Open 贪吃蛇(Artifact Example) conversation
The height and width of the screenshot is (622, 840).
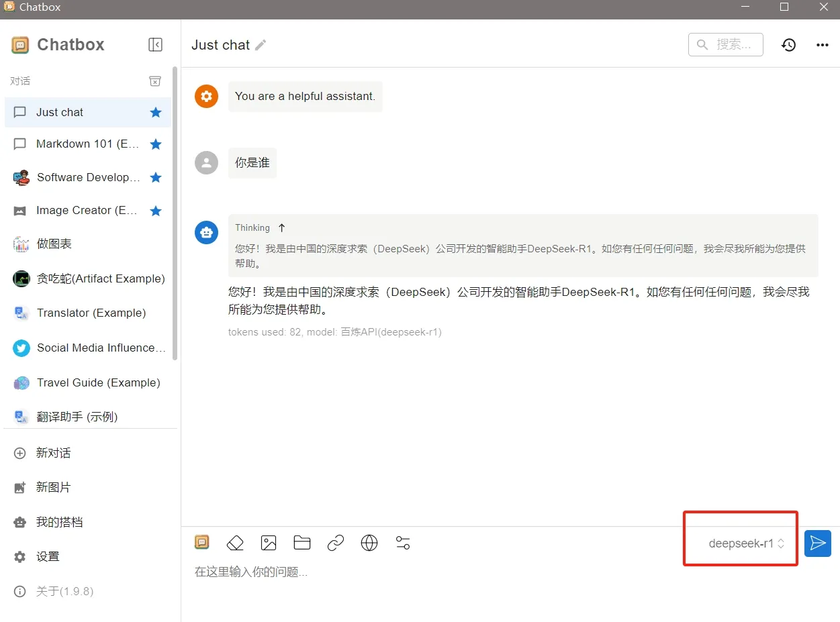87,278
